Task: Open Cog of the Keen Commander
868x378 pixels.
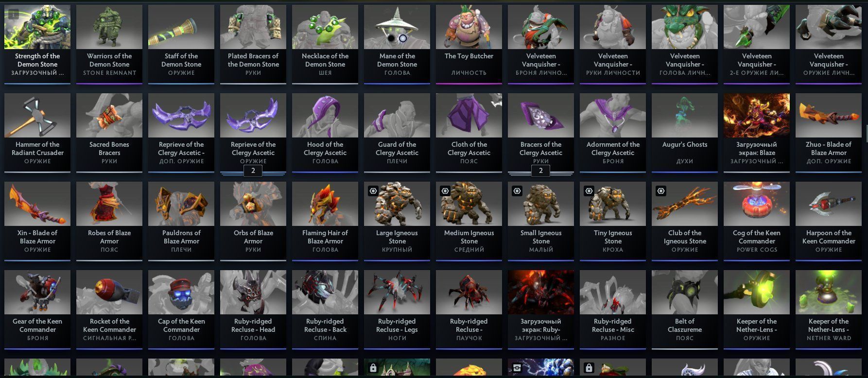Action: (757, 221)
